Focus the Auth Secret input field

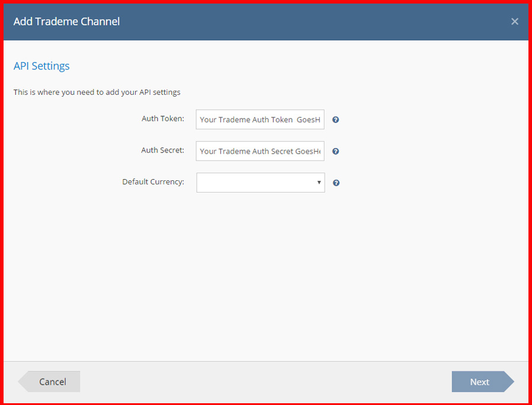click(260, 151)
